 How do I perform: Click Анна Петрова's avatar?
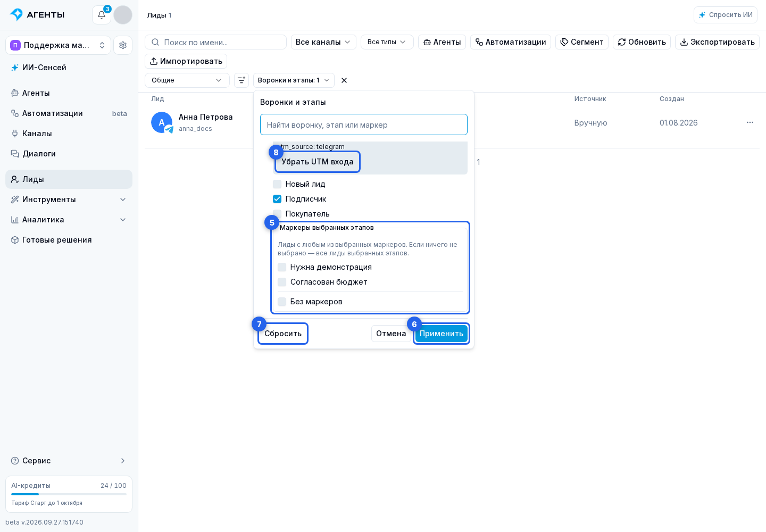coord(162,122)
